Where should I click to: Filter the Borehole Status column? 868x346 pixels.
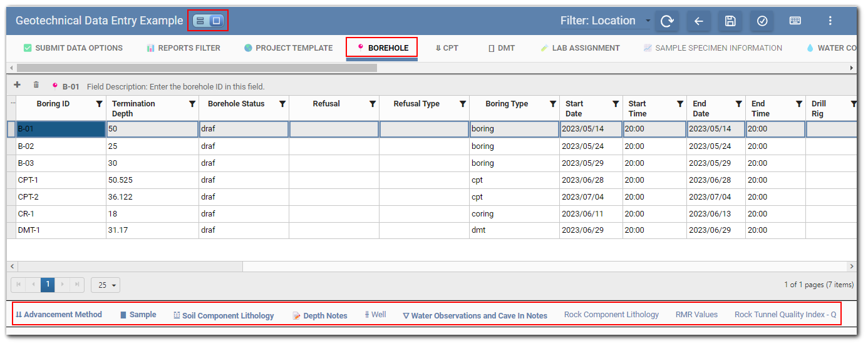pyautogui.click(x=282, y=104)
